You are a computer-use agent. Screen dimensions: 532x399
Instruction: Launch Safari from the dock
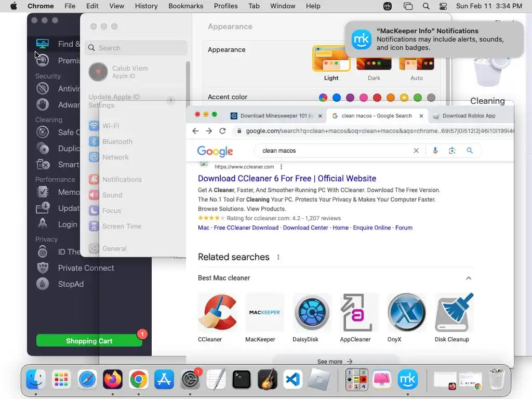click(x=87, y=379)
